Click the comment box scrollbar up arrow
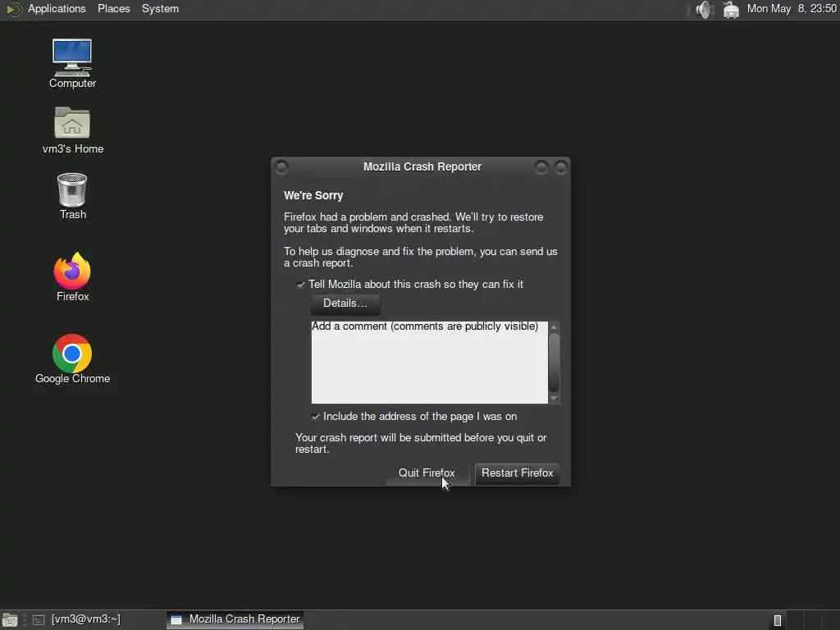The height and width of the screenshot is (630, 840). click(555, 326)
